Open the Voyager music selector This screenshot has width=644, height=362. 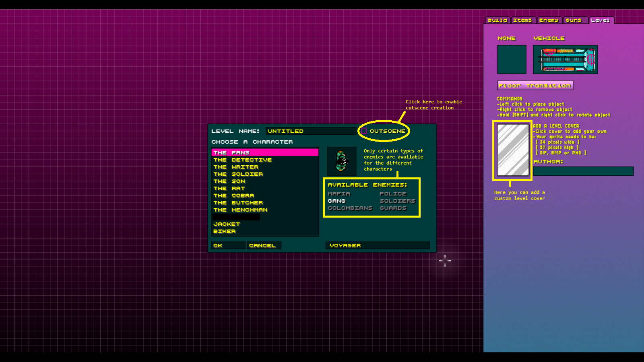point(377,245)
